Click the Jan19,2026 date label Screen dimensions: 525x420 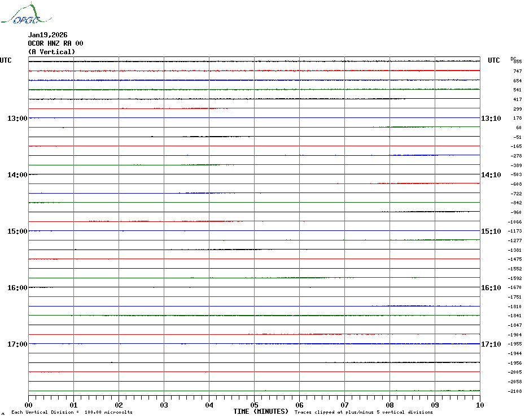pos(48,34)
